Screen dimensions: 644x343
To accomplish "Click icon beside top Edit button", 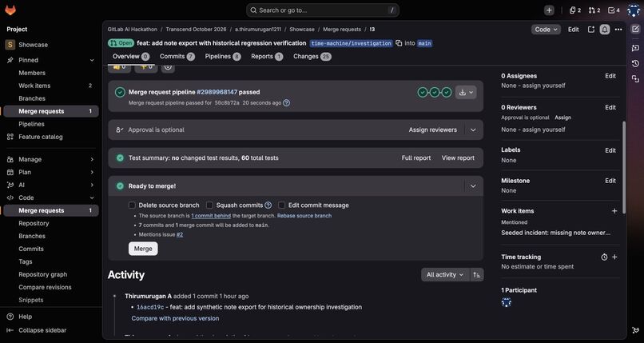I will pos(591,30).
